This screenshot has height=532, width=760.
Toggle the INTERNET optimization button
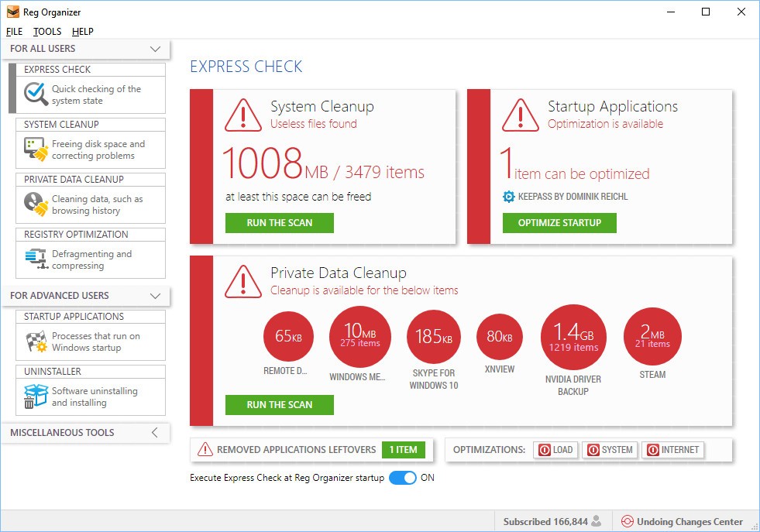(x=672, y=450)
